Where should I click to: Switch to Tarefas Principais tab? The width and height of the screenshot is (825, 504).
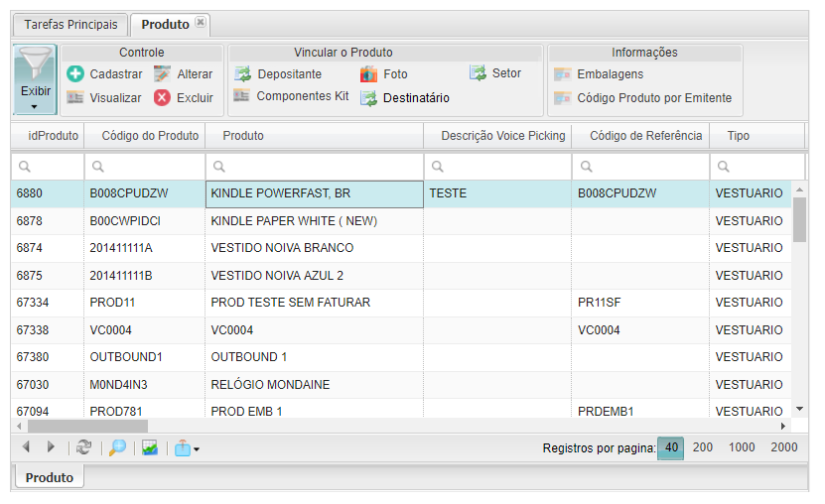point(71,25)
